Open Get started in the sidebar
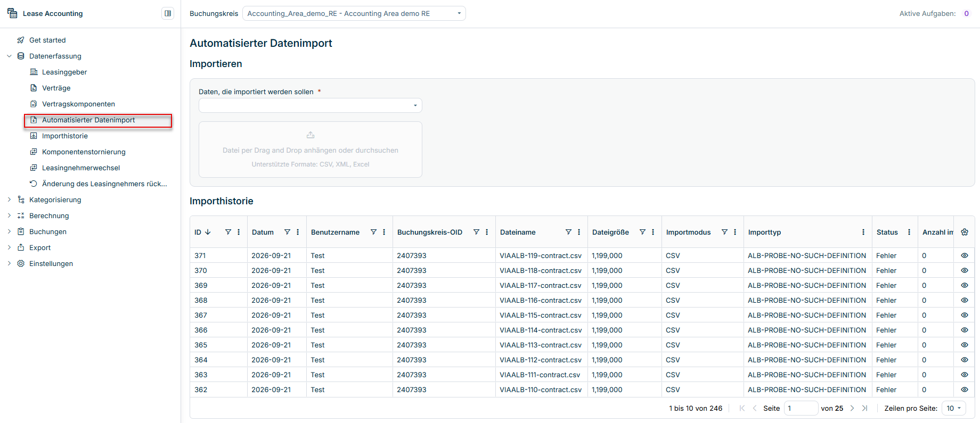 tap(47, 40)
